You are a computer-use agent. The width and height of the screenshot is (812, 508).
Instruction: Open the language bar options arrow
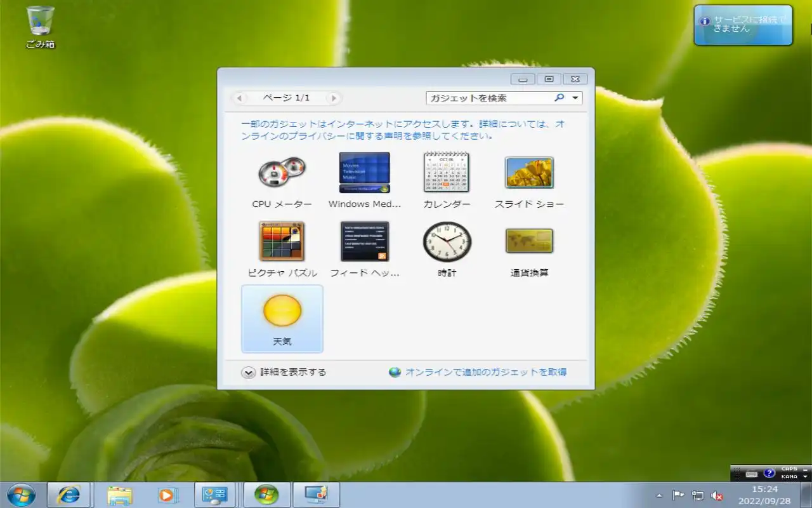[806, 476]
